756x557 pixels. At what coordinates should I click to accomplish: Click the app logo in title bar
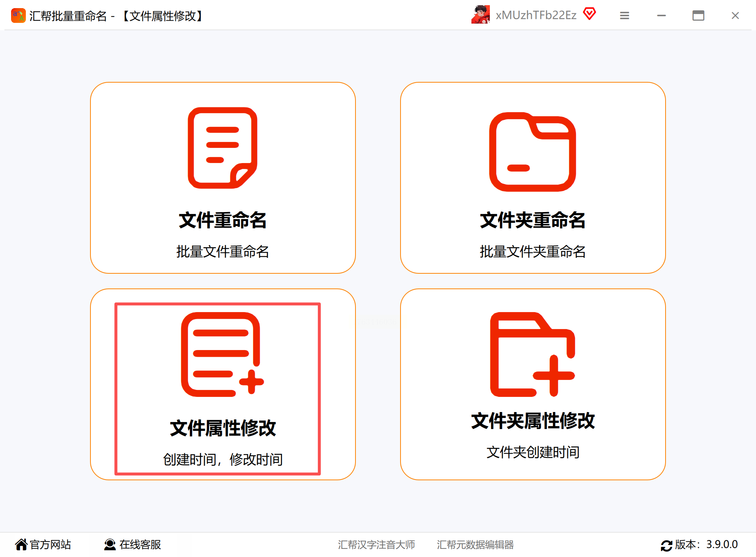pyautogui.click(x=18, y=15)
